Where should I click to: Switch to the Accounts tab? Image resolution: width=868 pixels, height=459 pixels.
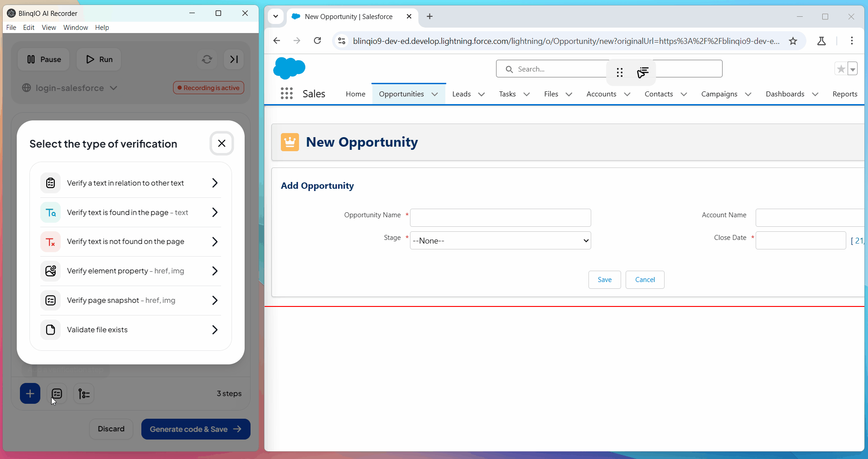[601, 94]
